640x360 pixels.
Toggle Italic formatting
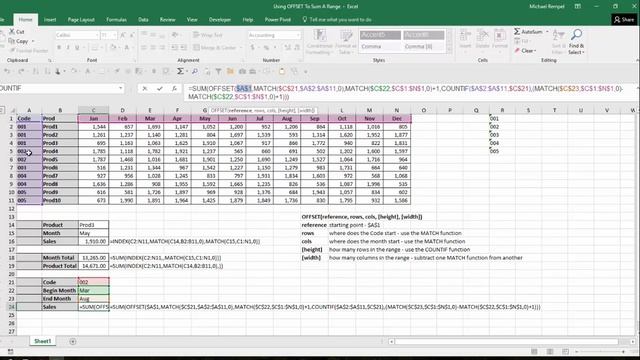pyautogui.click(x=68, y=48)
